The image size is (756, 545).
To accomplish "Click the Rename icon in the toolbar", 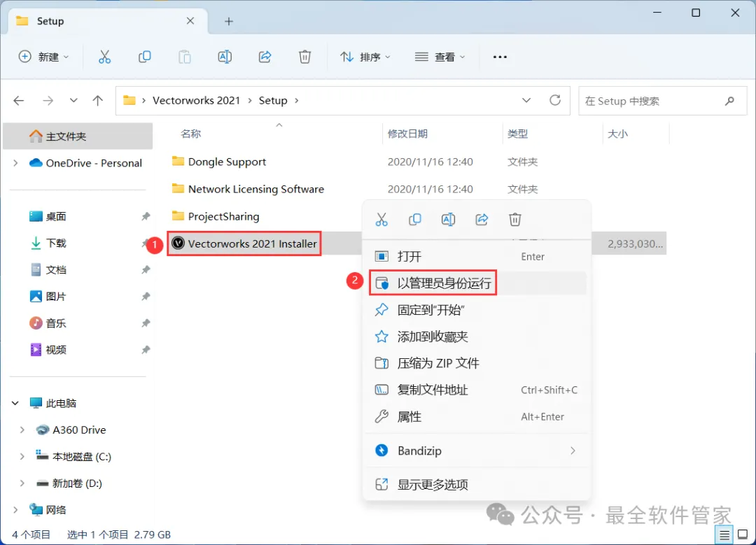I will point(225,57).
